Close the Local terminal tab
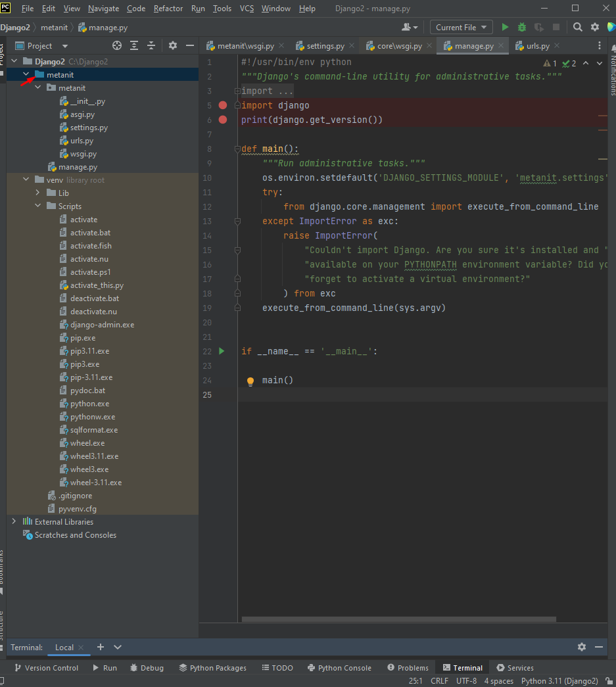 (x=81, y=648)
